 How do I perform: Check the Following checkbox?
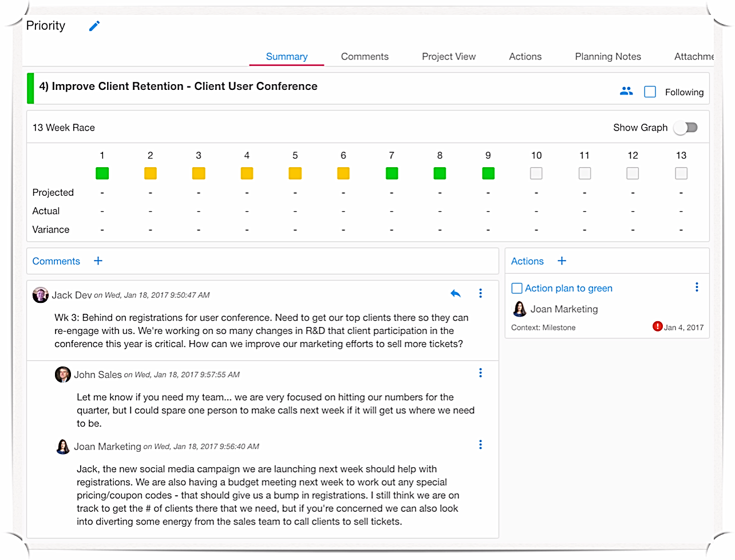pos(650,92)
